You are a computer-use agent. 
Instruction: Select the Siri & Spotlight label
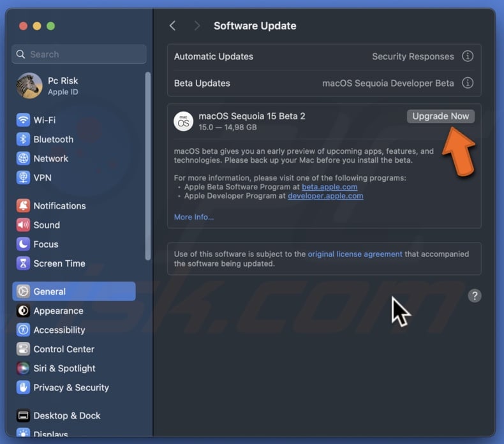pos(64,368)
